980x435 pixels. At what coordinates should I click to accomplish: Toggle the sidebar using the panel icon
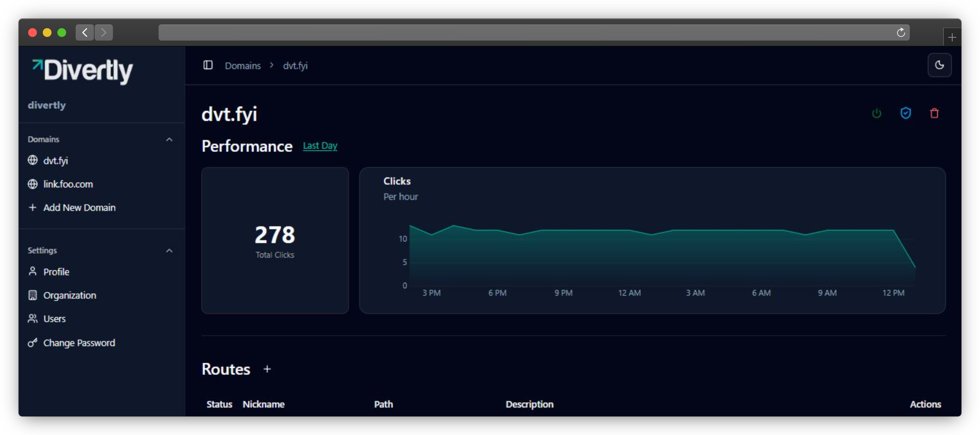point(208,65)
